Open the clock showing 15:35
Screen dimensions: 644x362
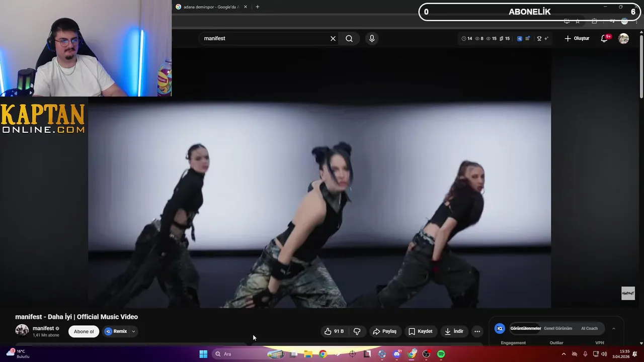(620, 354)
